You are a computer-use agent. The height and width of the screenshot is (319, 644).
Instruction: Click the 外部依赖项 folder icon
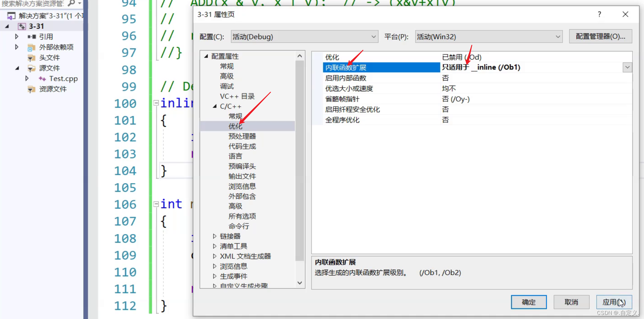(31, 47)
